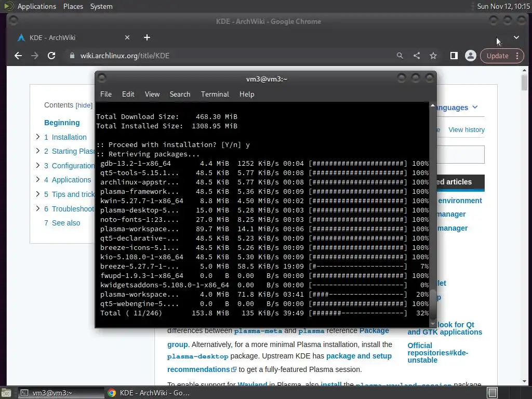Image resolution: width=532 pixels, height=399 pixels.
Task: Click the Total ( 11/246) progress line
Action: pyautogui.click(x=264, y=313)
